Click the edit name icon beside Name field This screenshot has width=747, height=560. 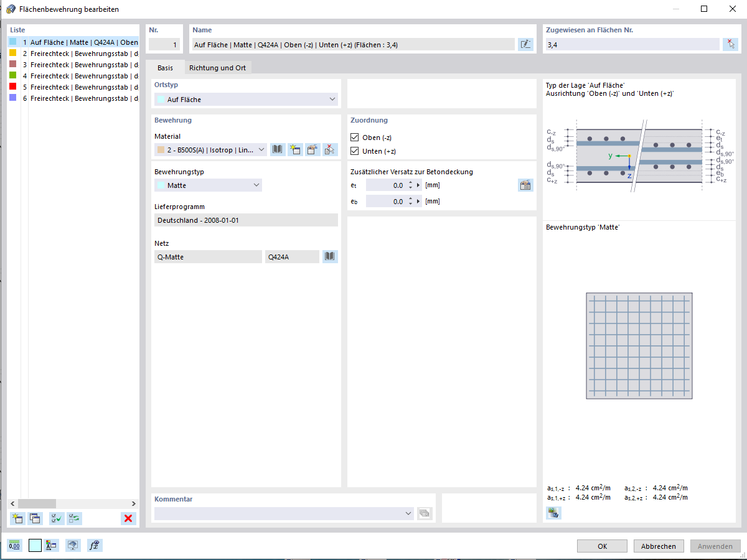tap(525, 44)
